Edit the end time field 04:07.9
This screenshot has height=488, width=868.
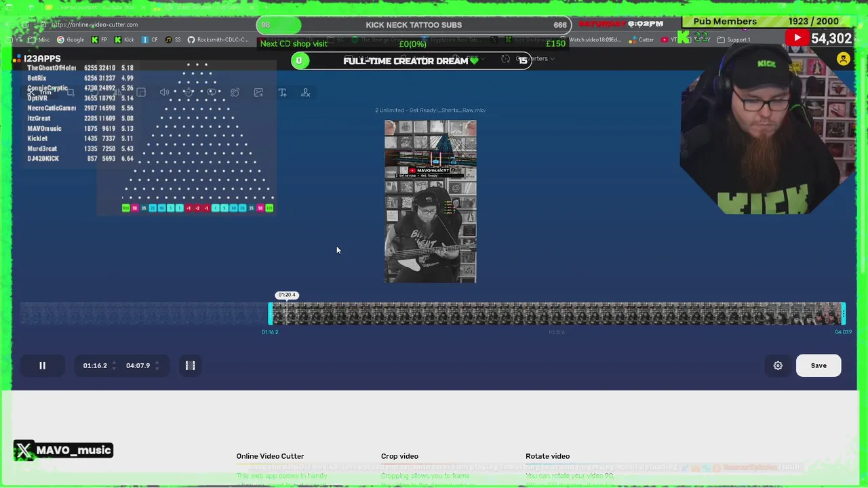coord(138,365)
